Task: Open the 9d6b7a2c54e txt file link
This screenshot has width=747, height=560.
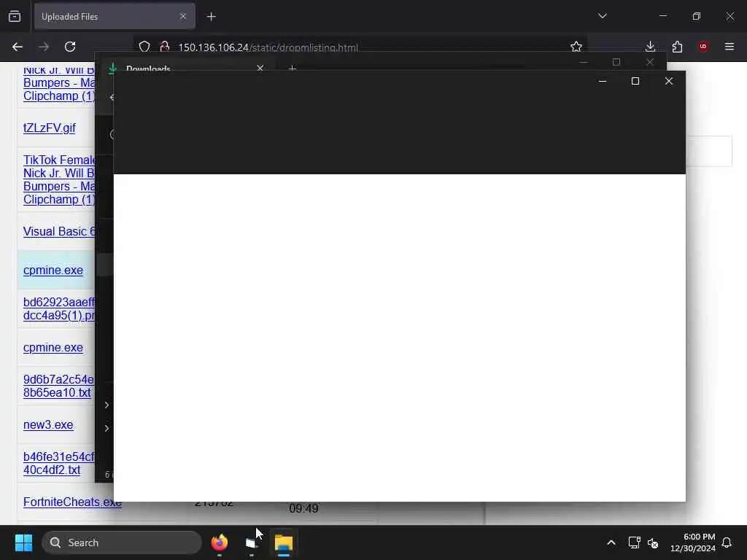Action: click(x=58, y=386)
